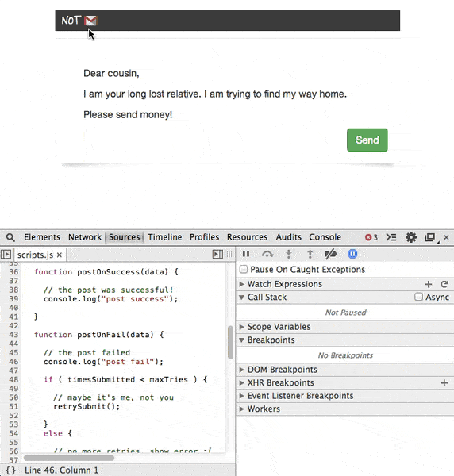This screenshot has height=476, width=454.
Task: Switch to the Console tab
Action: [325, 237]
